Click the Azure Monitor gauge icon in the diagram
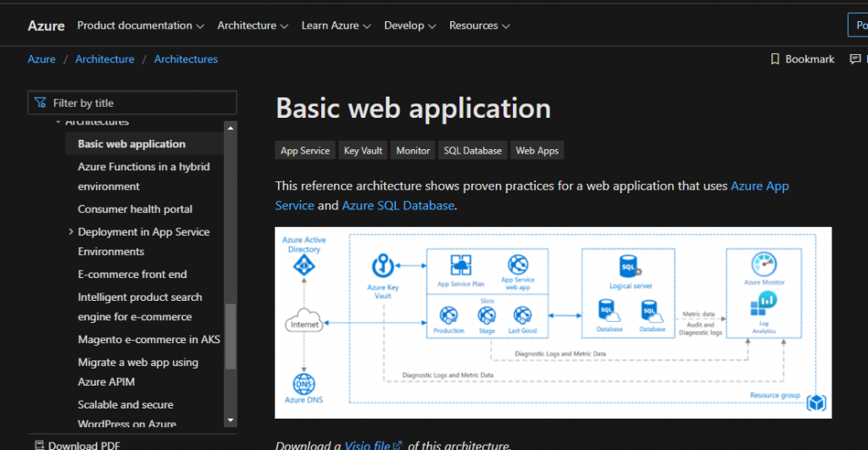 (x=764, y=264)
